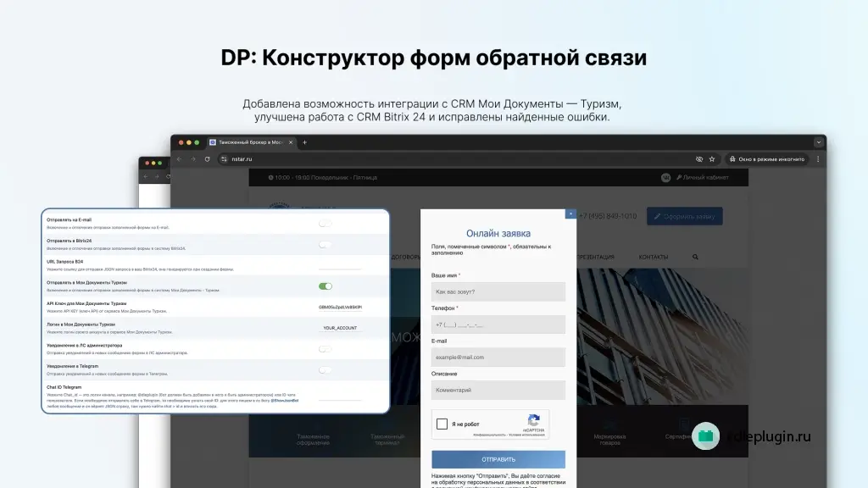Click the phone number +7 (495) 849-1010
The height and width of the screenshot is (488, 868).
[x=608, y=216]
